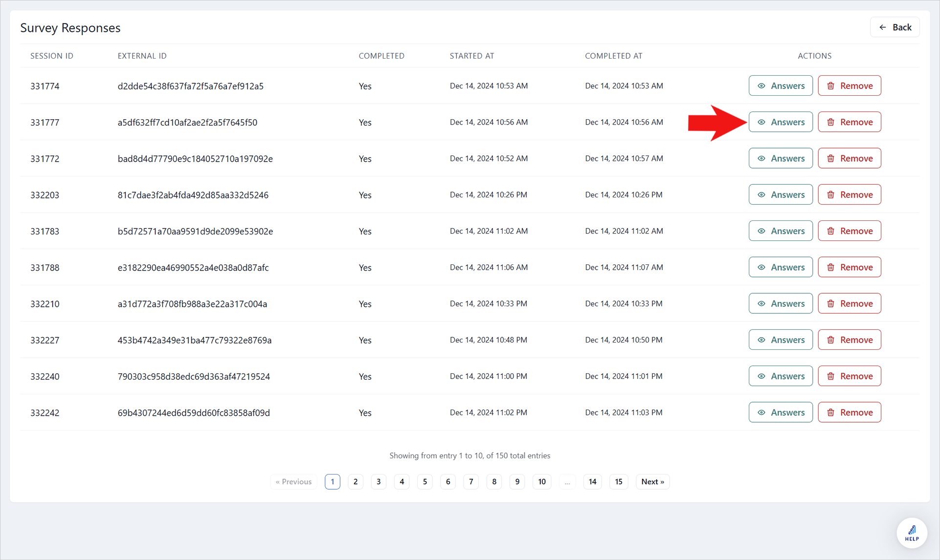The height and width of the screenshot is (560, 940).
Task: Click the Started At column header
Action: 472,56
